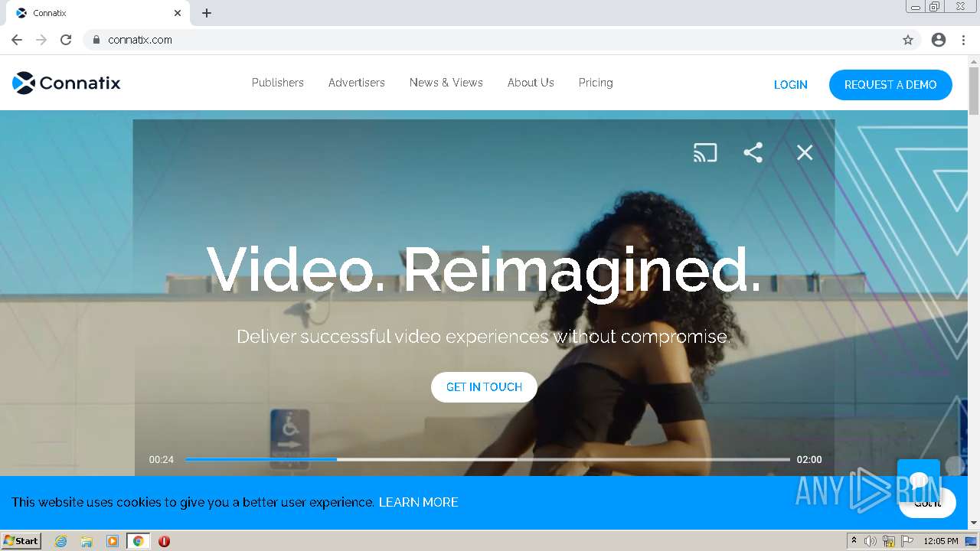
Task: Launch Internet Explorer from the taskbar
Action: [x=61, y=541]
